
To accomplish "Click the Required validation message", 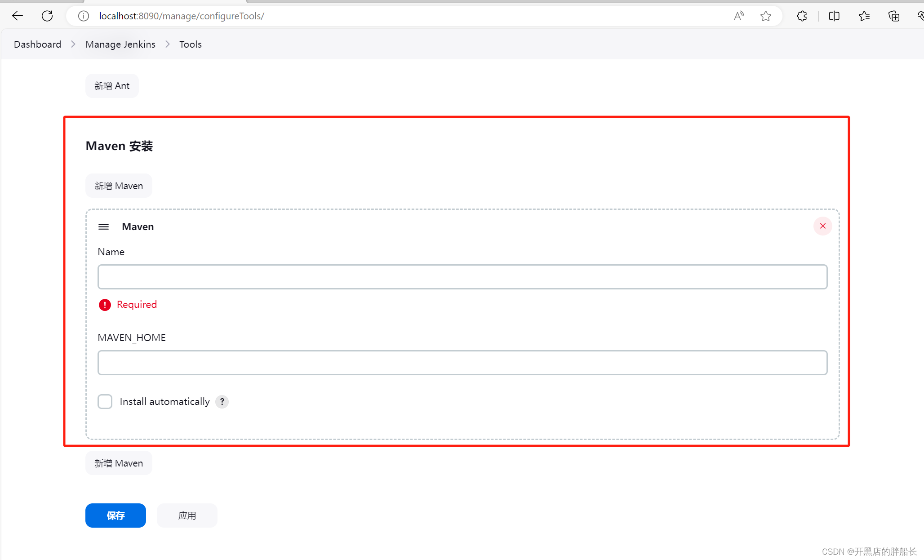I will (137, 305).
